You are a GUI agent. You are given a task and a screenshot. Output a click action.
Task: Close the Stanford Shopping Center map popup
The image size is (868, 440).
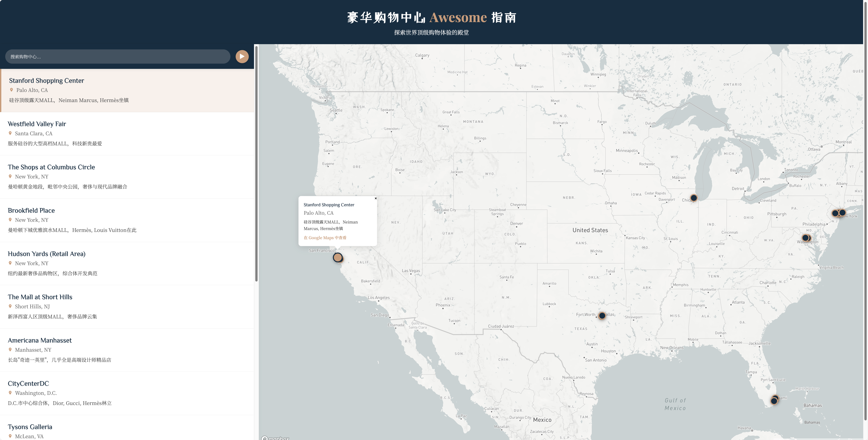(376, 198)
